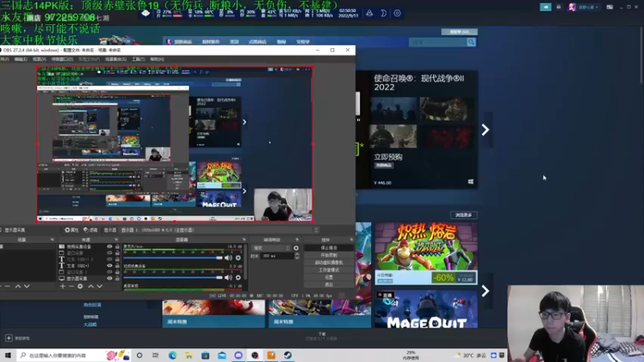Viewport: 644px width, 362px height.
Task: Remove selected source with minus icon
Action: 71,286
